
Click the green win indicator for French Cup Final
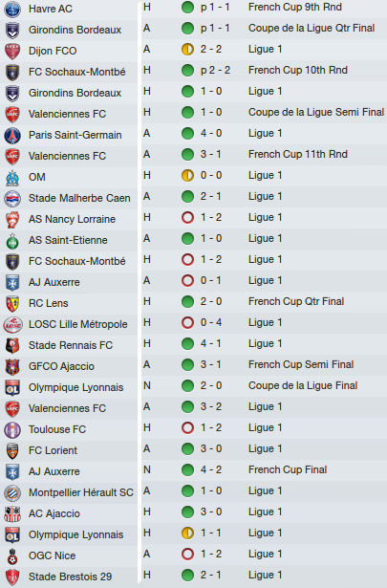[187, 469]
